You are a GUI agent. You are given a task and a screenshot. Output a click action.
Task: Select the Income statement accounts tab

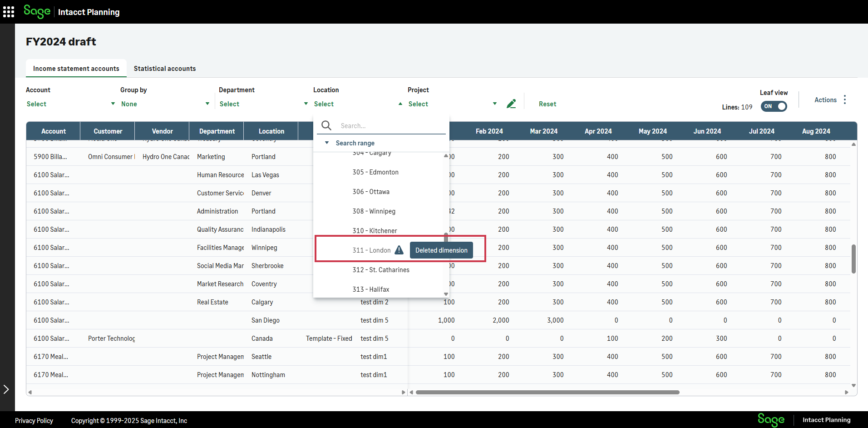point(76,69)
